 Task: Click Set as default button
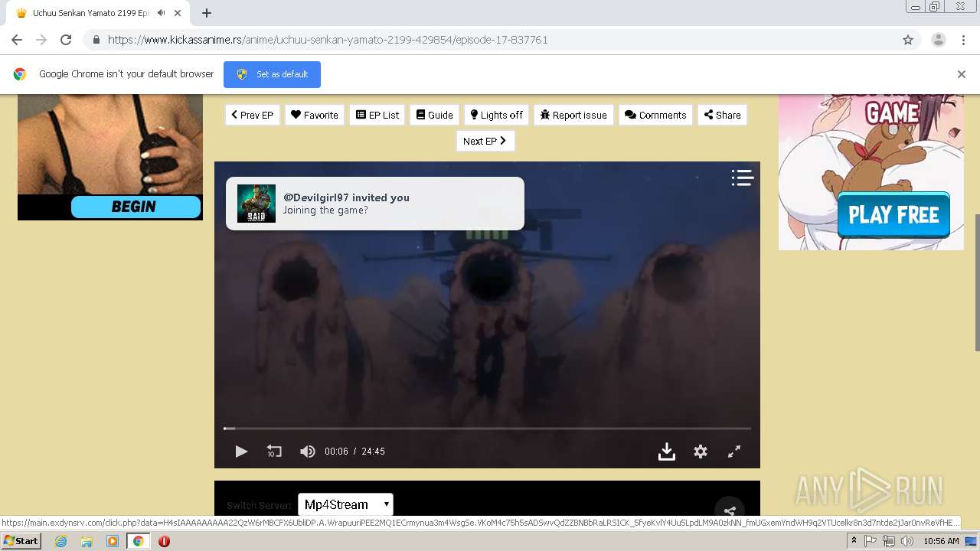click(272, 74)
